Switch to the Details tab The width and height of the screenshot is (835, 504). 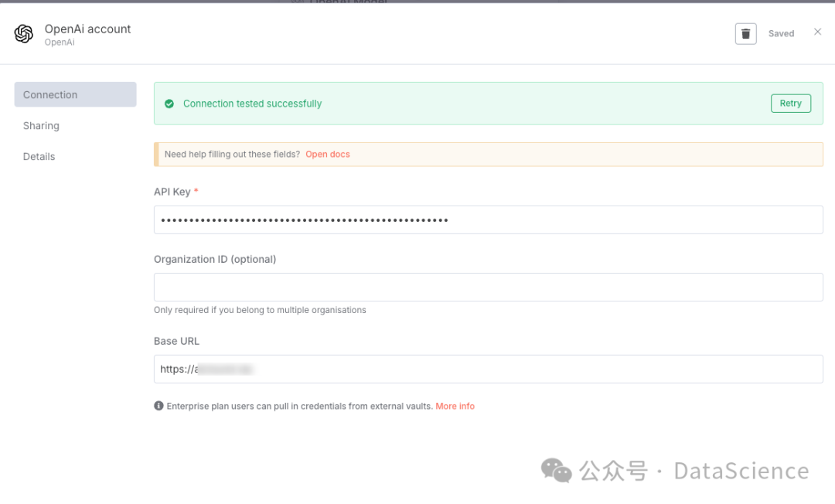point(39,156)
